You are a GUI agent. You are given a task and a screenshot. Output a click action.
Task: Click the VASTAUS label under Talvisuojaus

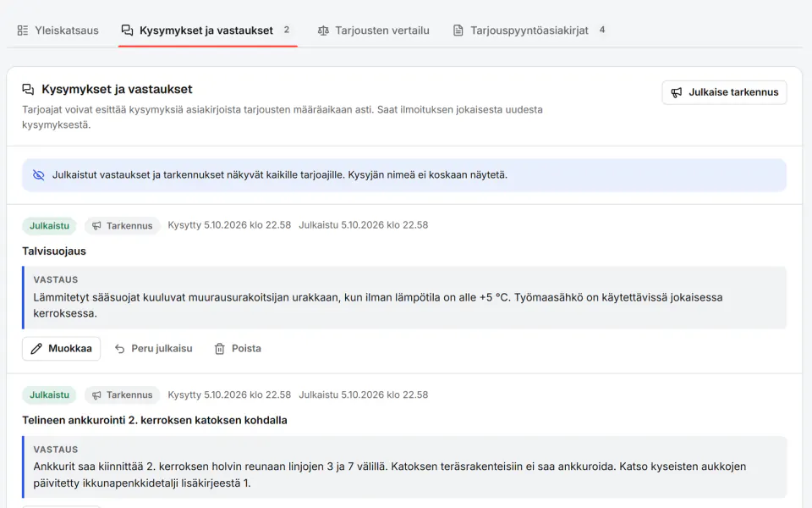(56, 280)
